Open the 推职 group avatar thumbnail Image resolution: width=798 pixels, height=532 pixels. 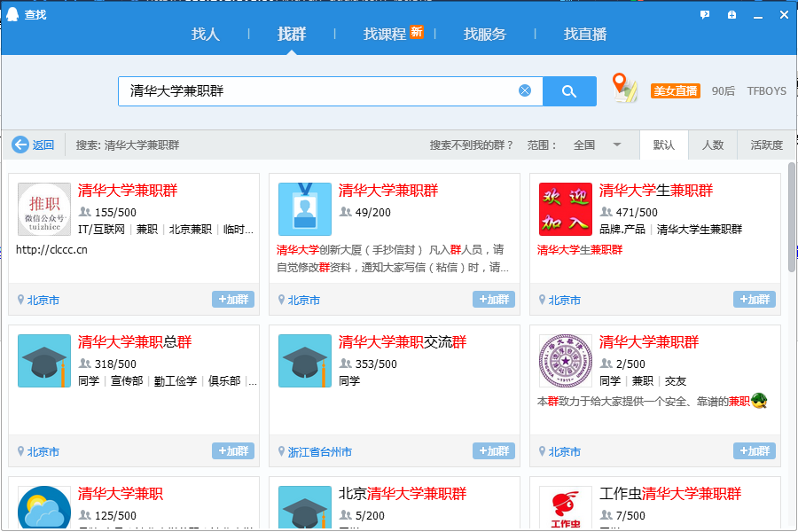(x=44, y=209)
